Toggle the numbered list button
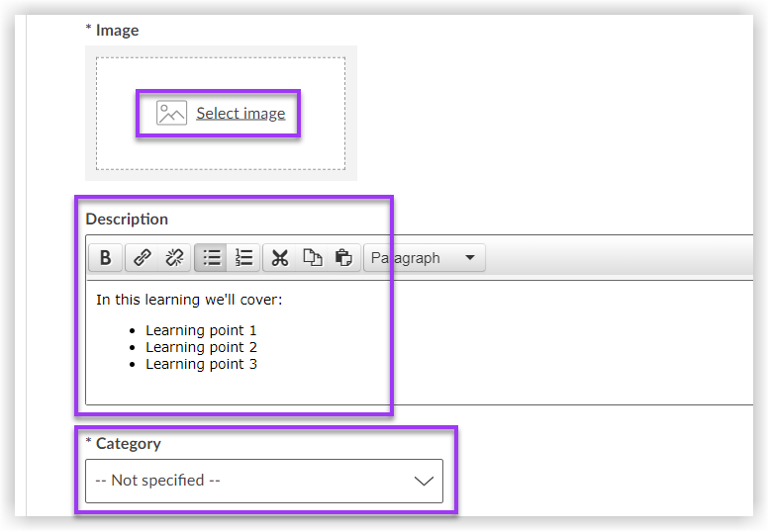Image resolution: width=769 pixels, height=532 pixels. coord(243,258)
